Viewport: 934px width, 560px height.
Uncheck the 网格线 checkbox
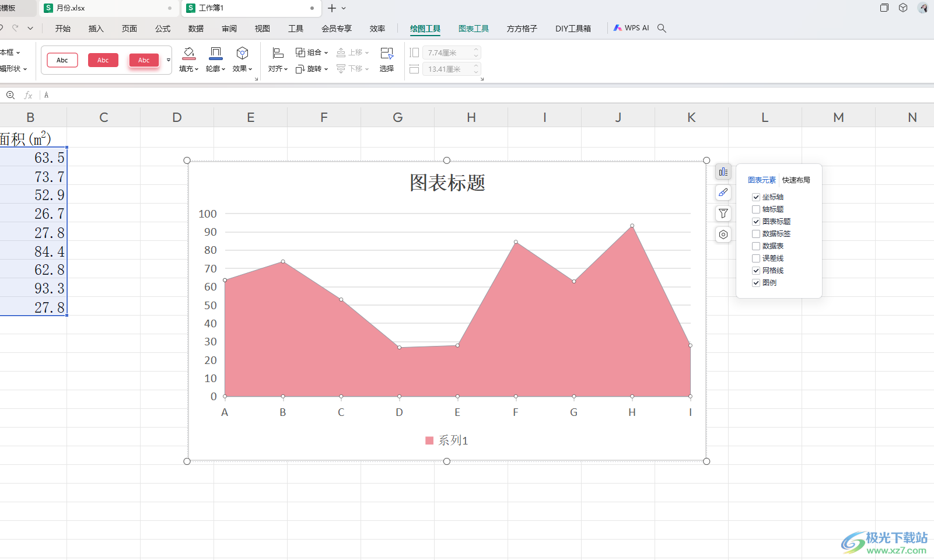coord(756,271)
